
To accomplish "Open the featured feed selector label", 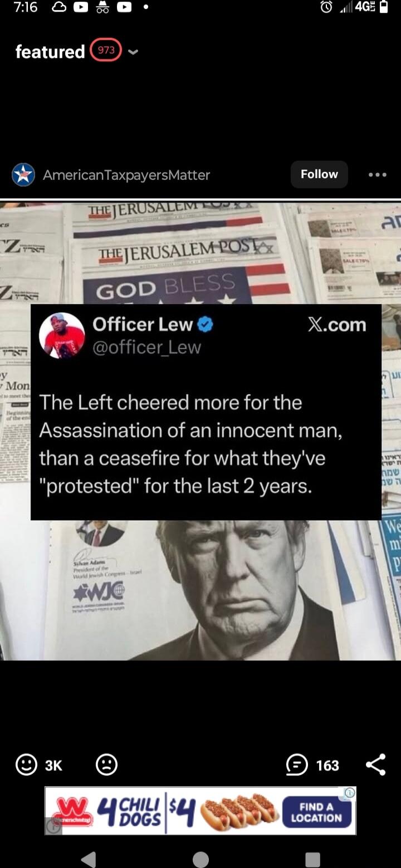I will (50, 52).
